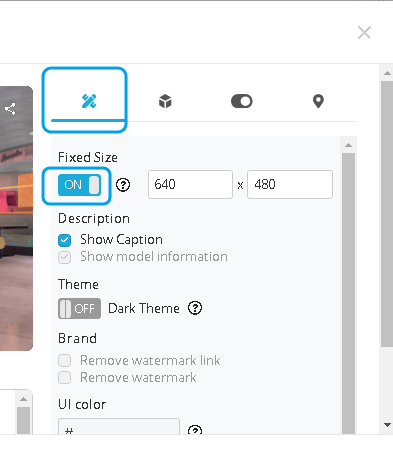
Task: Click the Remove watermark link label
Action: coord(150,360)
